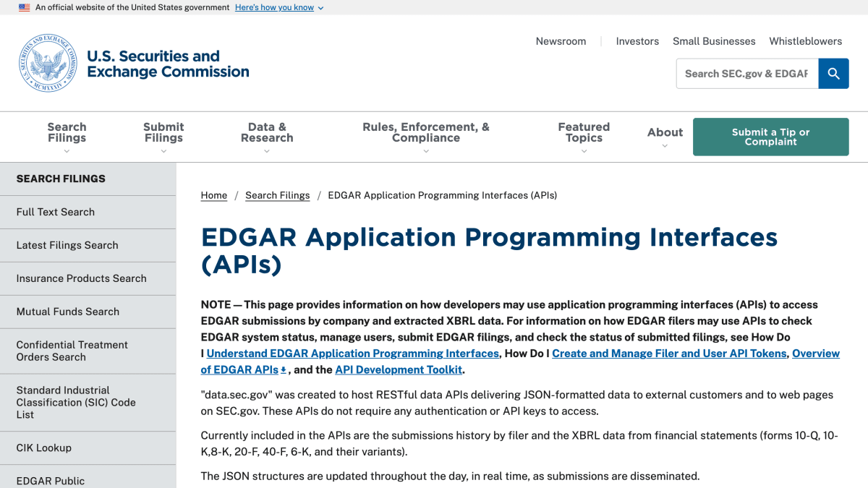Open the Featured Topics main menu

[x=584, y=132]
